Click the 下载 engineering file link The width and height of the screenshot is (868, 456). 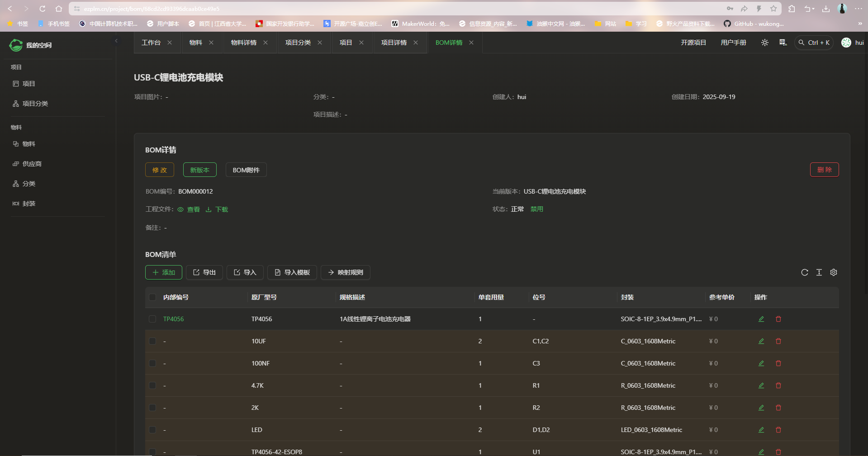pyautogui.click(x=217, y=209)
